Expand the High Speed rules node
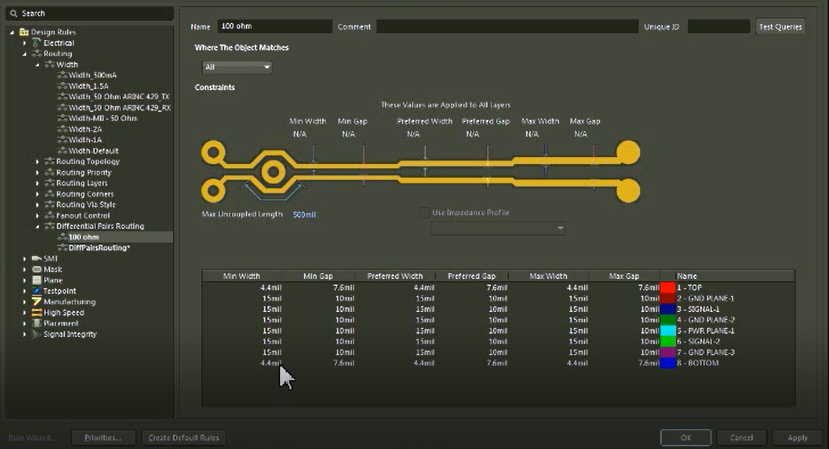The image size is (829, 449). pyautogui.click(x=24, y=313)
